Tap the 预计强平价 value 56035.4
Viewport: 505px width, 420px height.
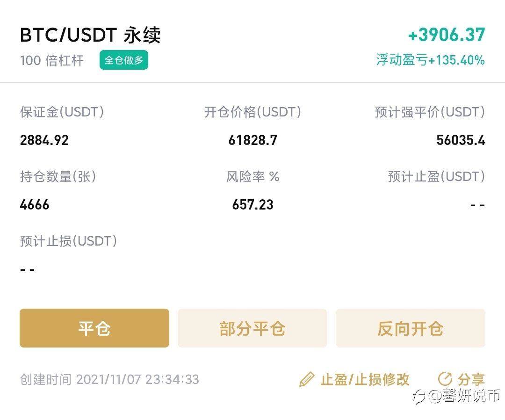tap(461, 140)
